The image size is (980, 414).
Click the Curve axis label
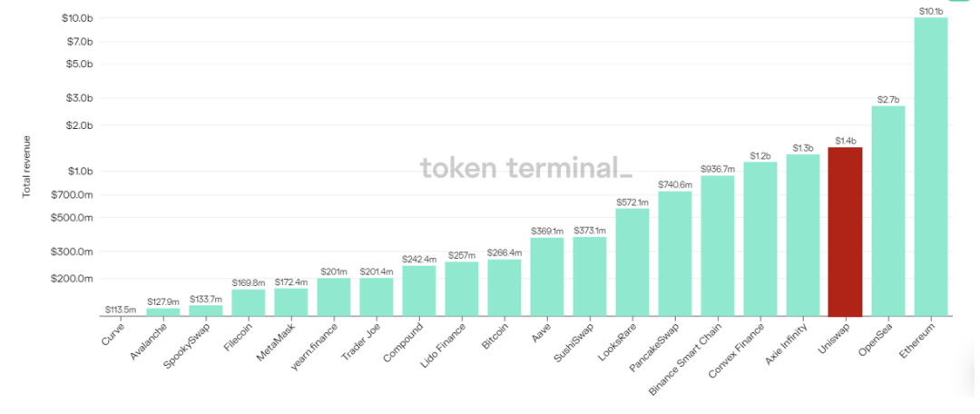click(x=111, y=332)
